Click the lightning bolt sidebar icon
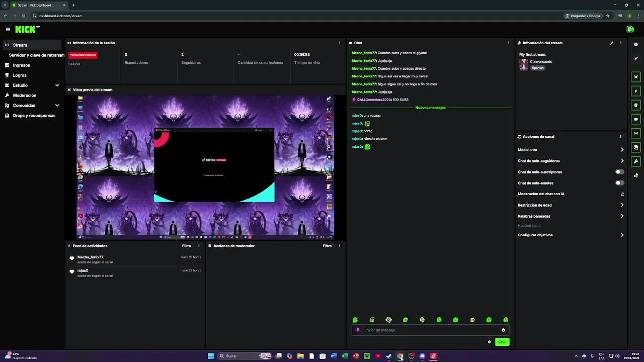 pyautogui.click(x=636, y=91)
